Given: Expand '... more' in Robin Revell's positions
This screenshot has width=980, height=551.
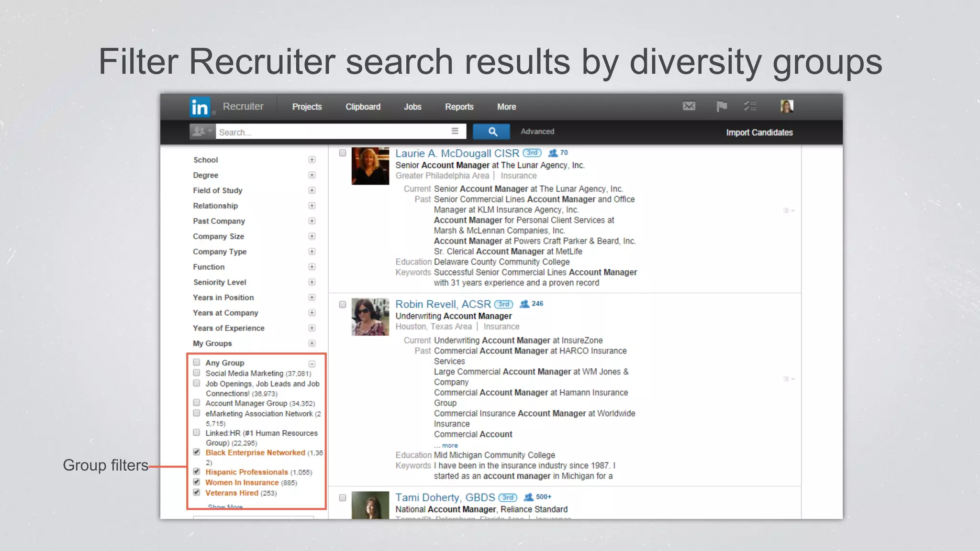Looking at the screenshot, I should coord(446,445).
